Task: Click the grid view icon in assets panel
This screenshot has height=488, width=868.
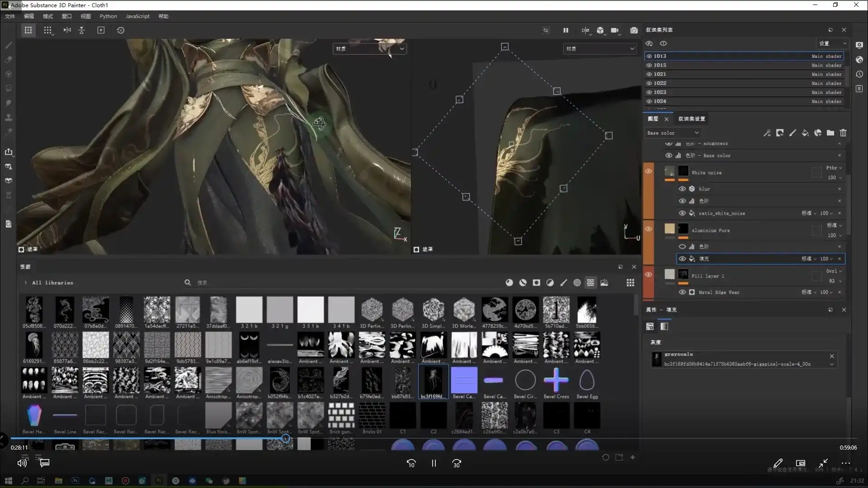Action: [630, 282]
